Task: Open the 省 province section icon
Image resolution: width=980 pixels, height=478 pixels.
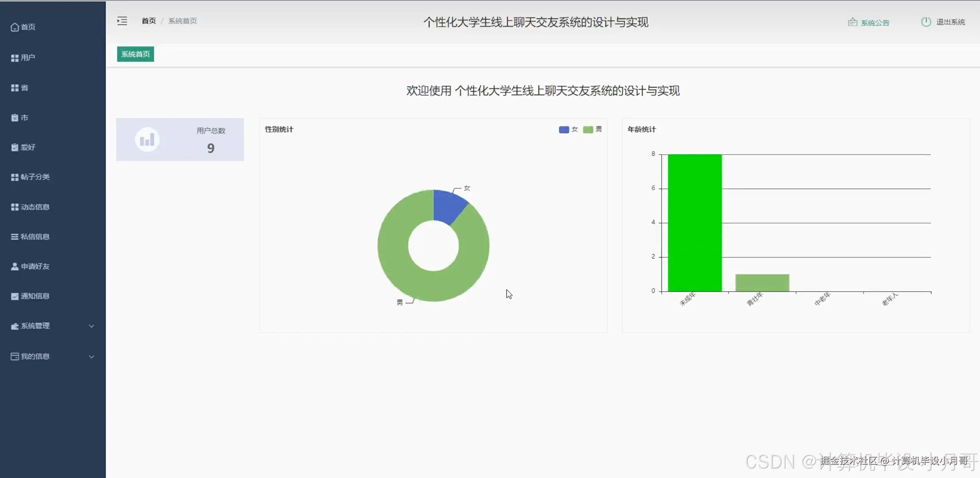Action: tap(15, 87)
